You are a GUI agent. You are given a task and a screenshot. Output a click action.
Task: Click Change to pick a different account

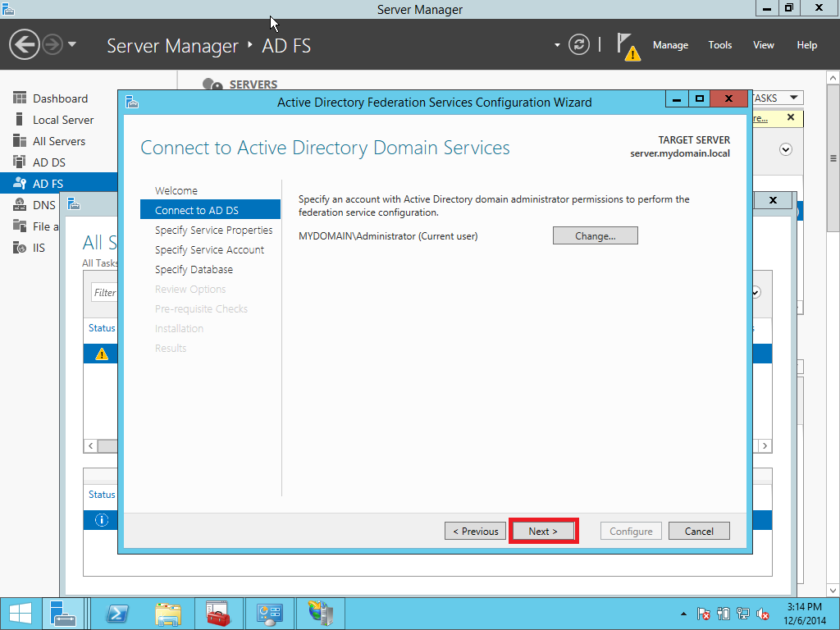click(x=595, y=235)
